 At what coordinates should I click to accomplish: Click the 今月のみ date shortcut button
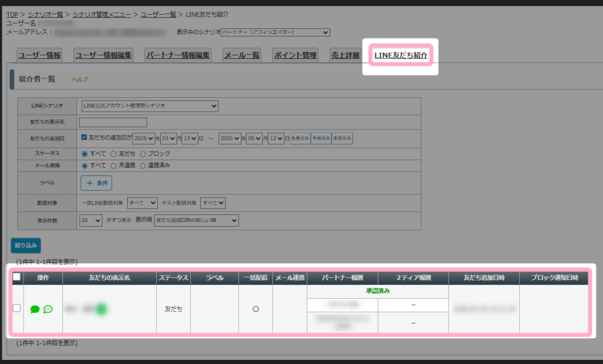click(321, 138)
